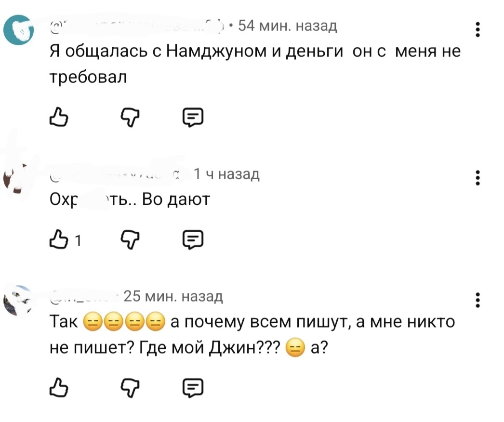
Task: Like the comment about Намджун
Action: [x=59, y=117]
